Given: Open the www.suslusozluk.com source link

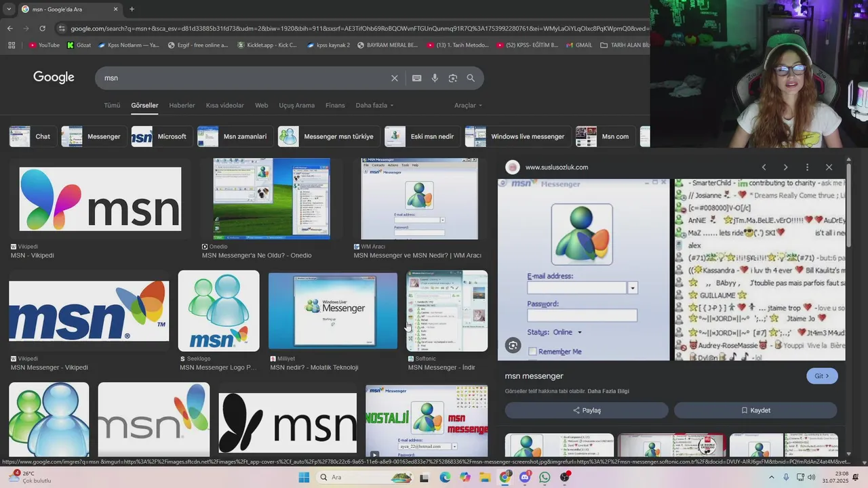Looking at the screenshot, I should point(557,167).
